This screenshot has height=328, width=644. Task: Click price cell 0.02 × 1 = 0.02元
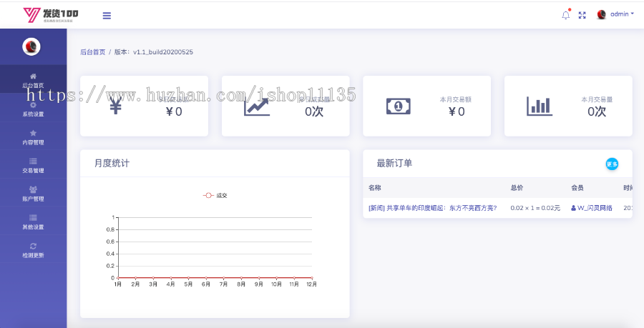tap(535, 208)
